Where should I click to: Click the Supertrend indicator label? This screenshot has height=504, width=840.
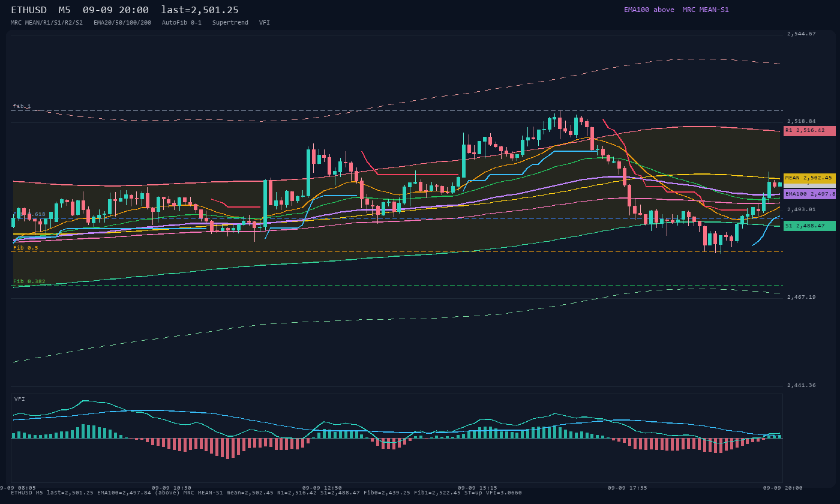coord(230,23)
